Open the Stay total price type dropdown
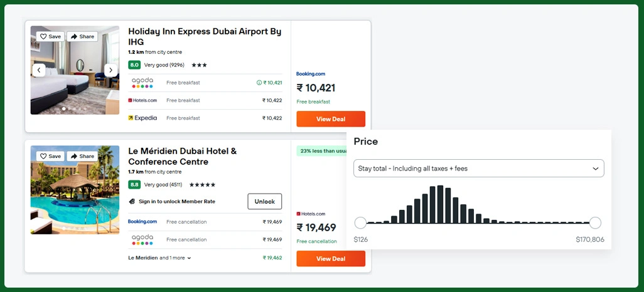Viewport: 644px width, 292px height. [x=478, y=169]
